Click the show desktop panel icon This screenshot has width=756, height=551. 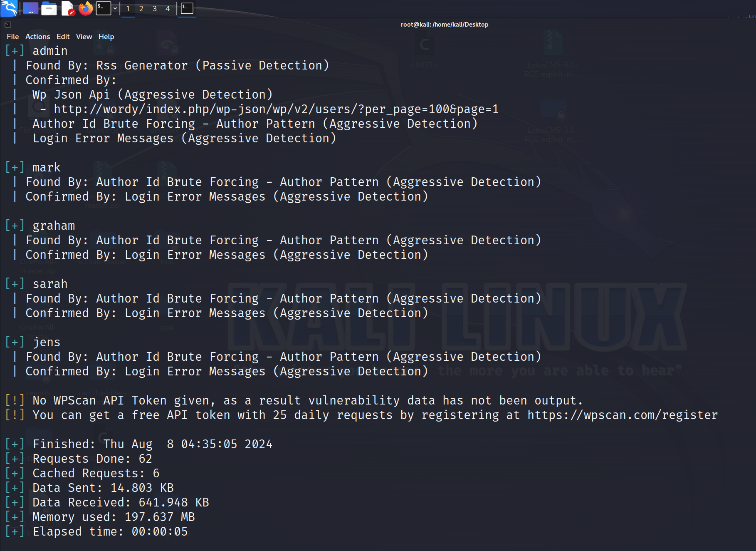(31, 8)
